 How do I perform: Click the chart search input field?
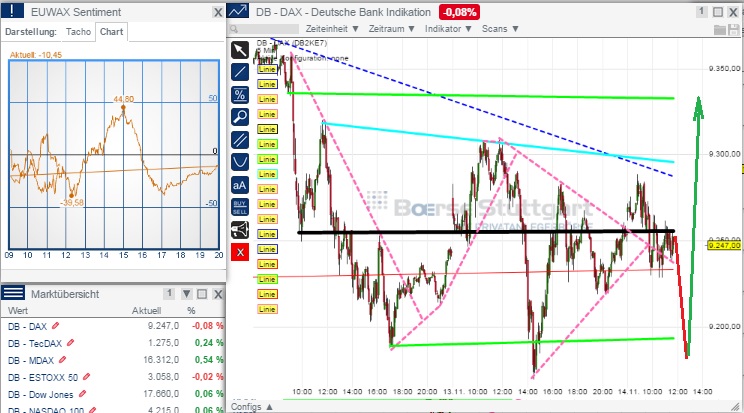(264, 29)
